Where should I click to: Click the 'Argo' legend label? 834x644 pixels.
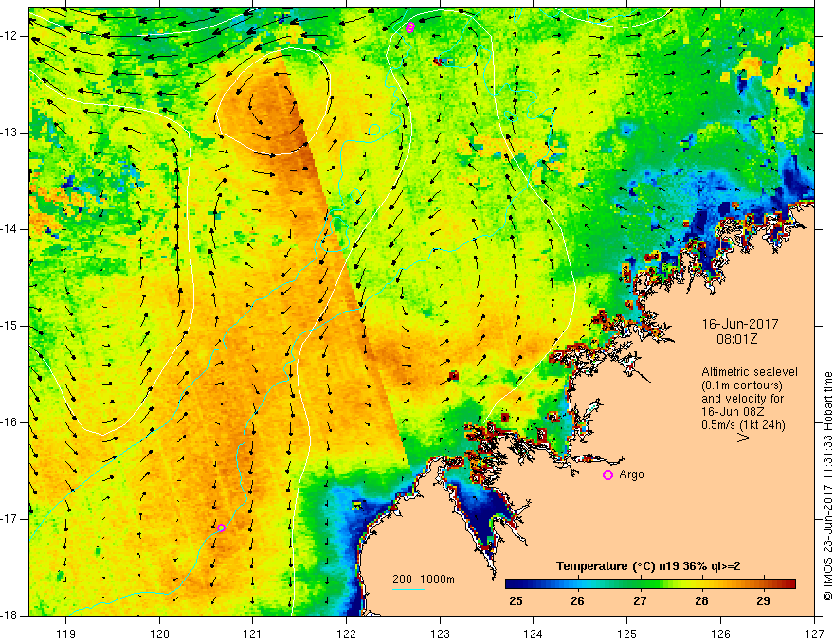click(x=631, y=474)
